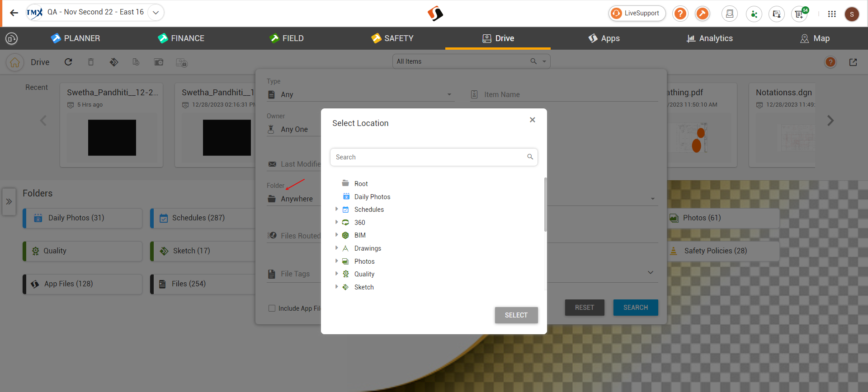The height and width of the screenshot is (392, 868).
Task: Select BIM label in location tree
Action: (x=360, y=235)
